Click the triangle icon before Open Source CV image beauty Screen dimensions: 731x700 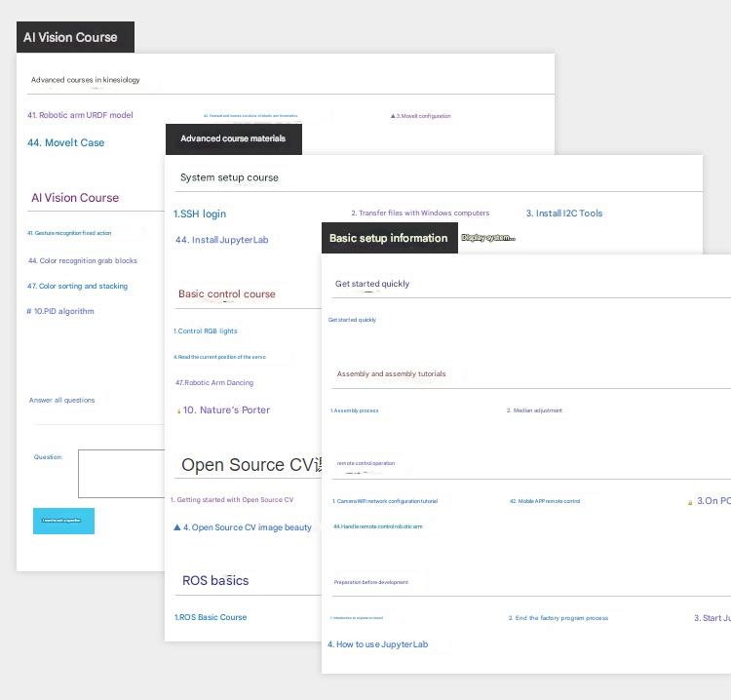[x=177, y=527]
